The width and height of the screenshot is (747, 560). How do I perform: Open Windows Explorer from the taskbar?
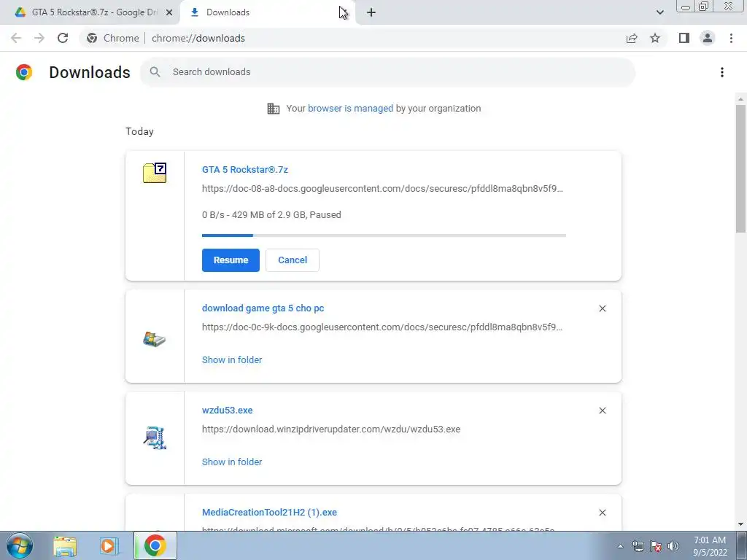[65, 545]
